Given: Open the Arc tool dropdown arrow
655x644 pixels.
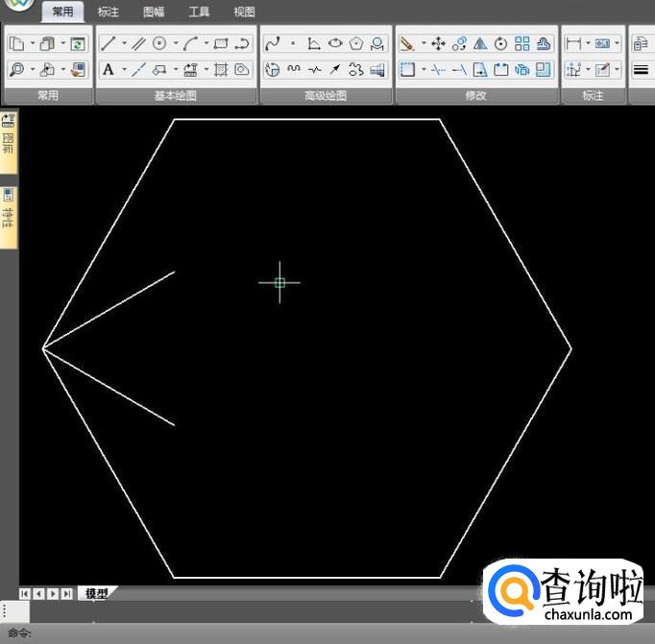Looking at the screenshot, I should click(206, 43).
